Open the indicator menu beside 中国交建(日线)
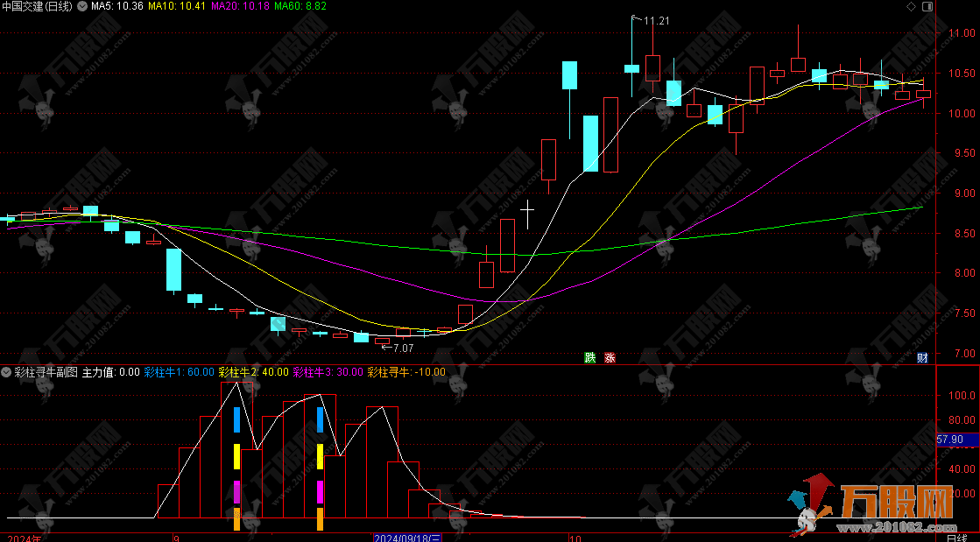980x542 pixels. (x=81, y=6)
